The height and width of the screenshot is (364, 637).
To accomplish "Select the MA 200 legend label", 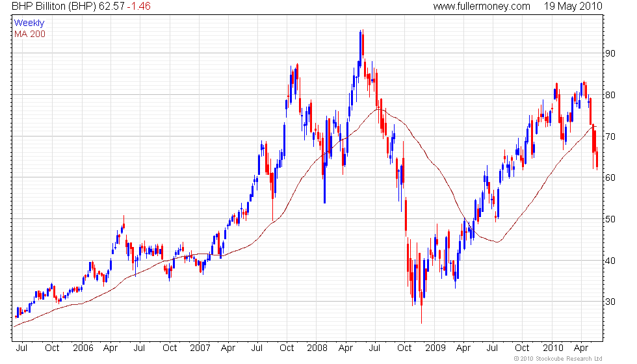I will click(x=30, y=34).
